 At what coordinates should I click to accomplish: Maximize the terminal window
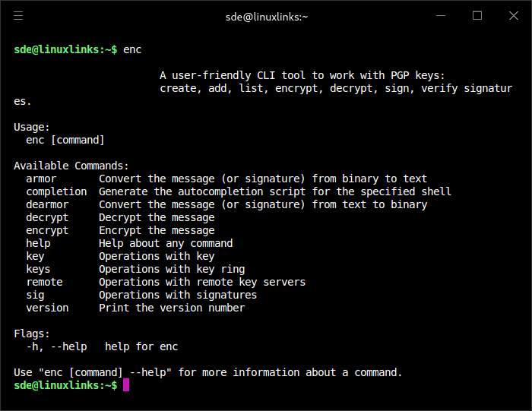pyautogui.click(x=477, y=16)
